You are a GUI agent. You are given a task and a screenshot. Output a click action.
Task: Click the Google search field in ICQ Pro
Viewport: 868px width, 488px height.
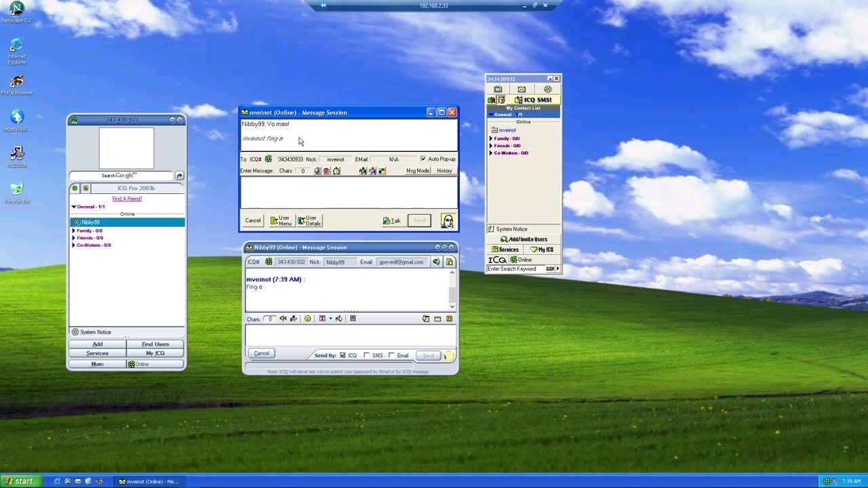[x=121, y=176]
